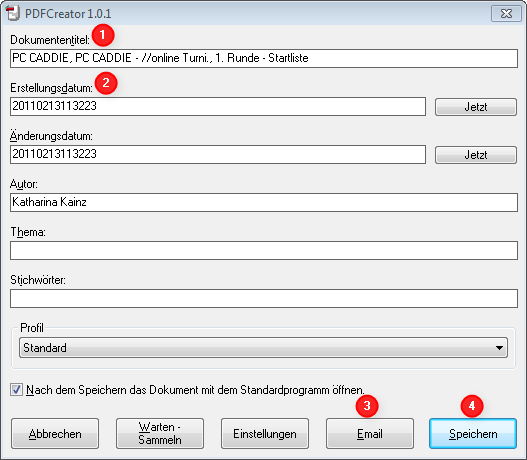This screenshot has width=527, height=460.
Task: Click red annotation marker number 4
Action: (x=472, y=406)
